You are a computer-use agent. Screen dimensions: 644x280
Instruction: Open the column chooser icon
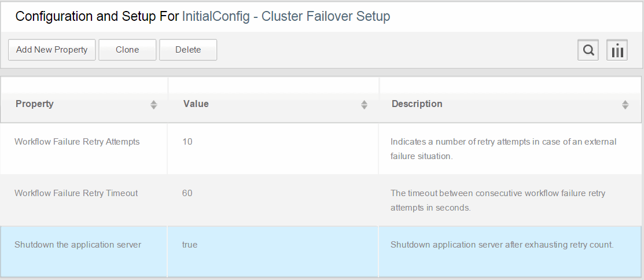point(617,50)
